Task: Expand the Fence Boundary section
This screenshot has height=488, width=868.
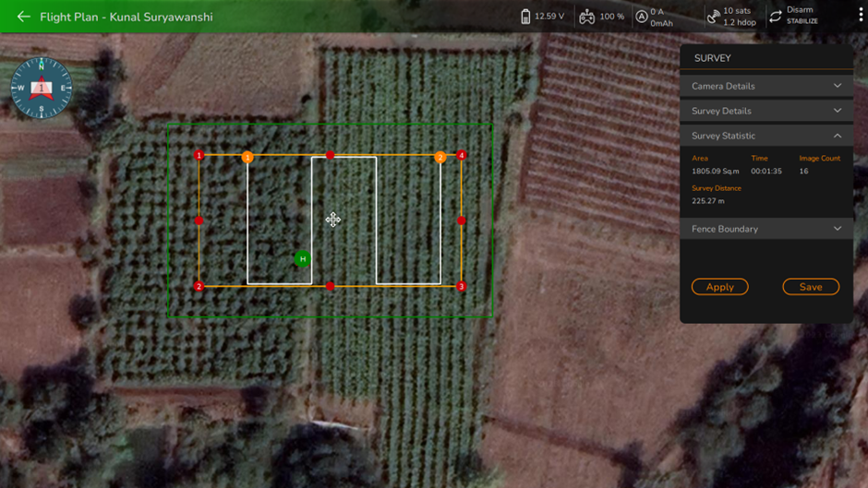Action: pyautogui.click(x=766, y=229)
